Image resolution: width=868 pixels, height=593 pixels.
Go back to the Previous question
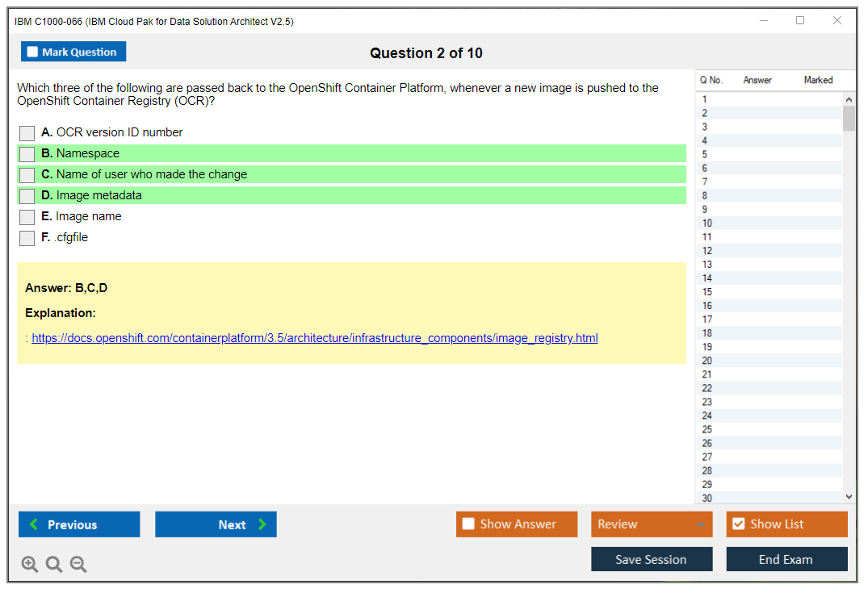79,524
